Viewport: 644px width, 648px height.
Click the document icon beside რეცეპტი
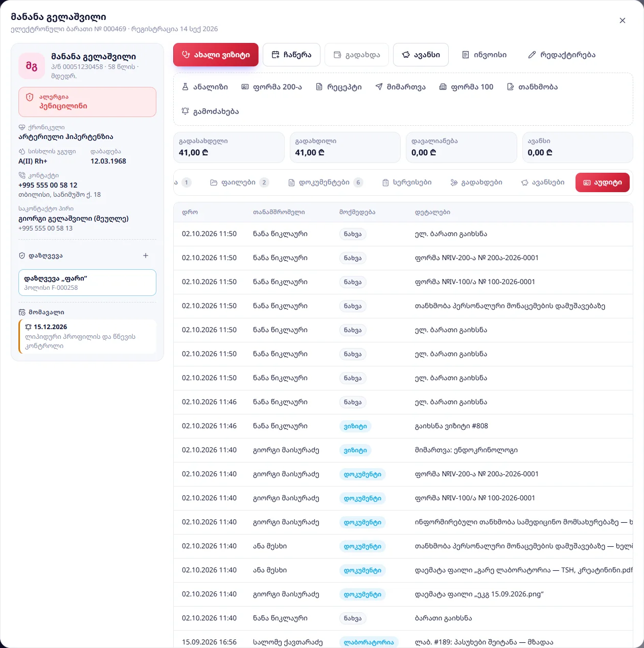[x=319, y=87]
